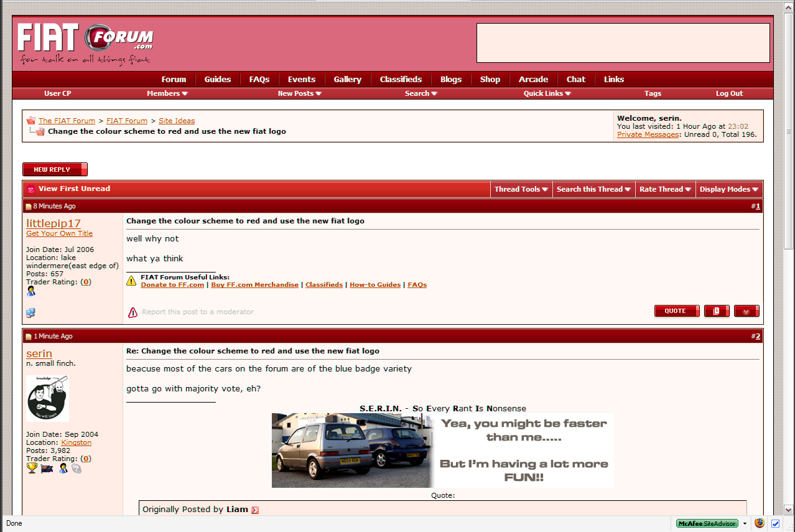View Liam's original post via the red arrow icon

tap(255, 510)
